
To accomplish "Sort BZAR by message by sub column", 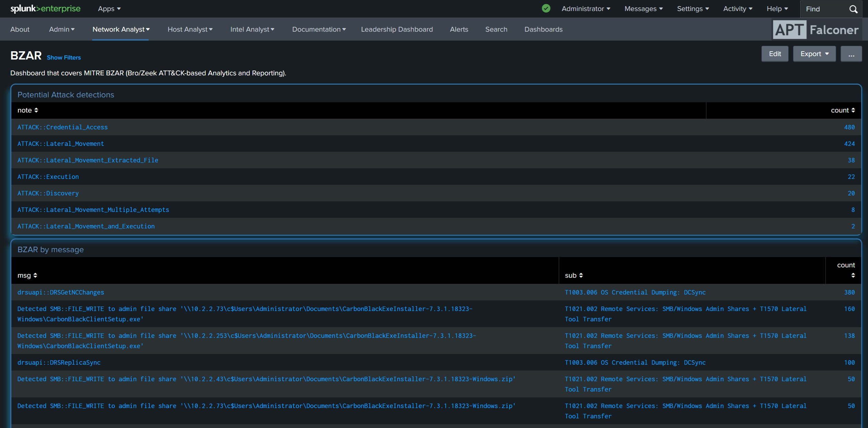I will [574, 275].
